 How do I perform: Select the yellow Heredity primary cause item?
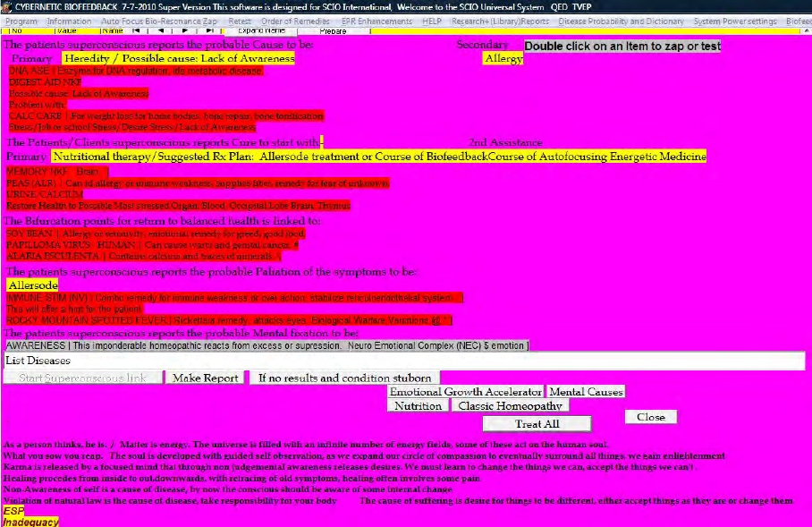coord(179,58)
